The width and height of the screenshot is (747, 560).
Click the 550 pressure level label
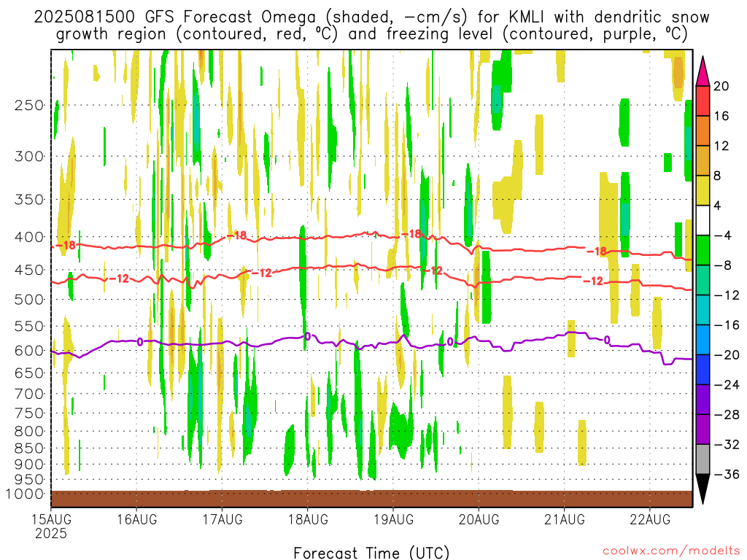pyautogui.click(x=29, y=326)
